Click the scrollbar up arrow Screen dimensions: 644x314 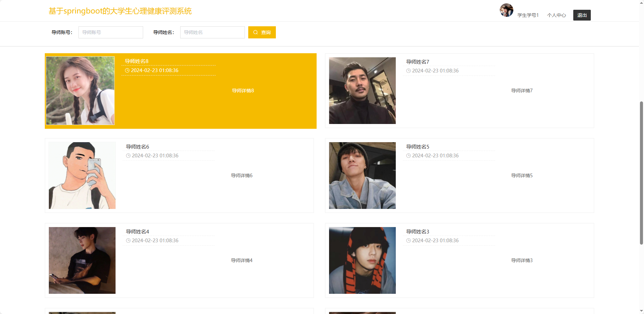point(641,3)
